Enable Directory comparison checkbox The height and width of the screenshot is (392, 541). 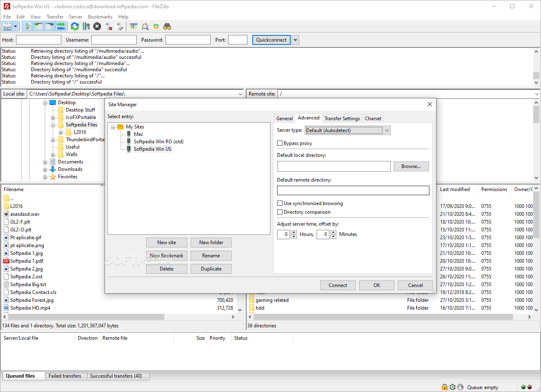pos(280,212)
